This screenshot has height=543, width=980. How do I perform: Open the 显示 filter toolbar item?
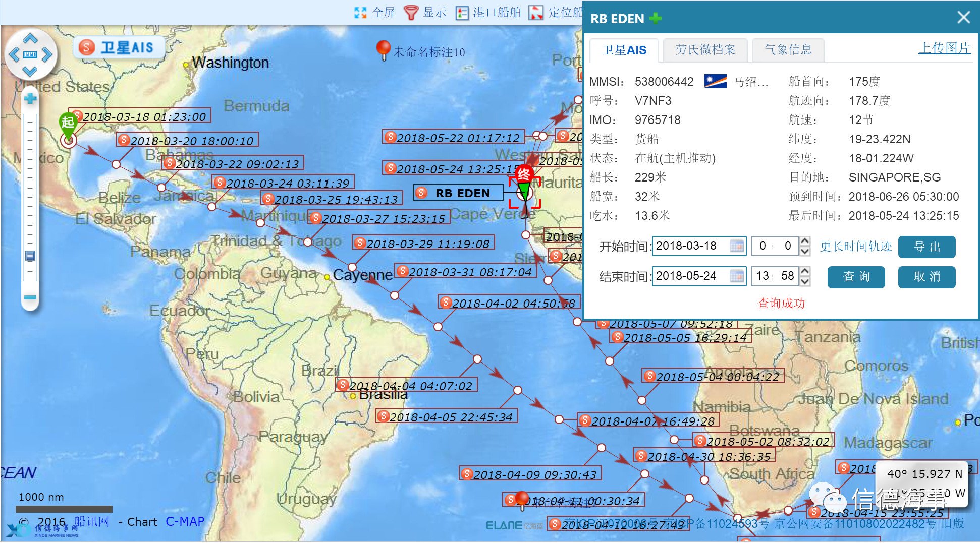pos(425,12)
